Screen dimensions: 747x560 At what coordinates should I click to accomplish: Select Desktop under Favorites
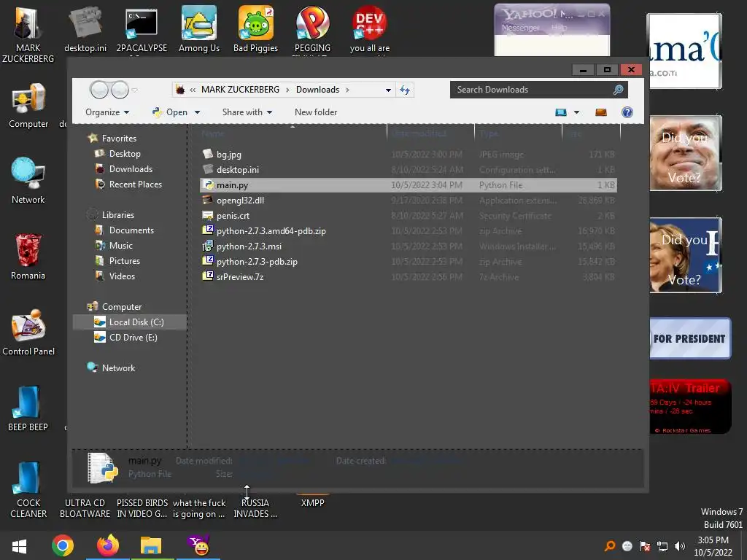124,154
